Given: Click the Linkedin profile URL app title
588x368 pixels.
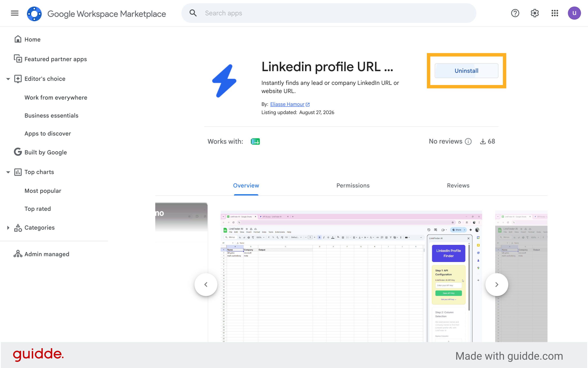Looking at the screenshot, I should click(327, 67).
